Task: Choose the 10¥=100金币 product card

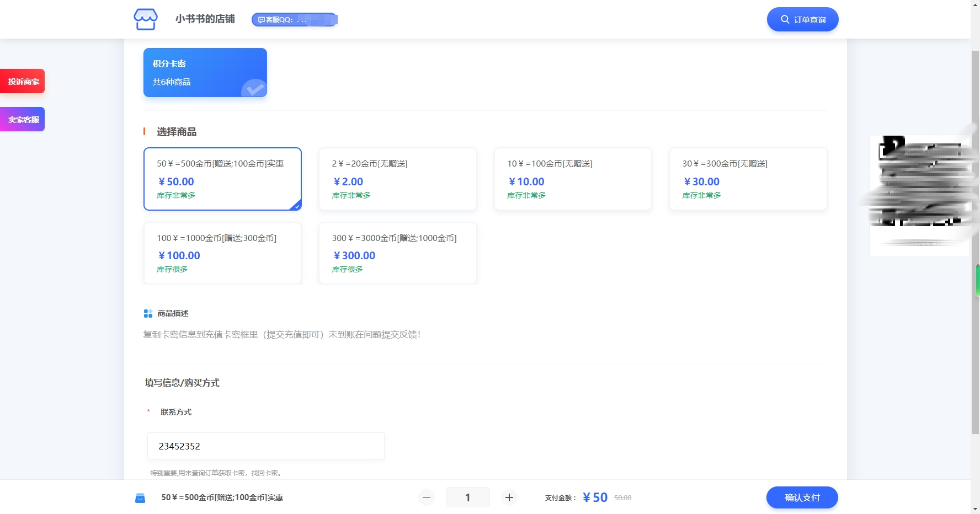Action: 572,179
